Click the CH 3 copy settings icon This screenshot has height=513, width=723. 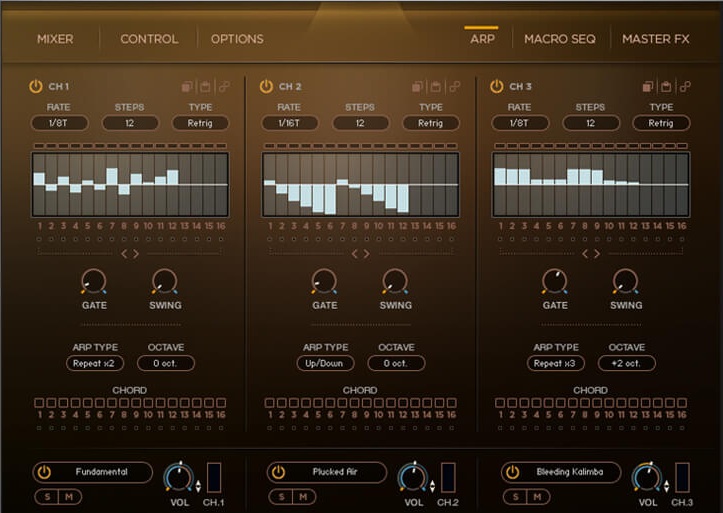pos(648,87)
